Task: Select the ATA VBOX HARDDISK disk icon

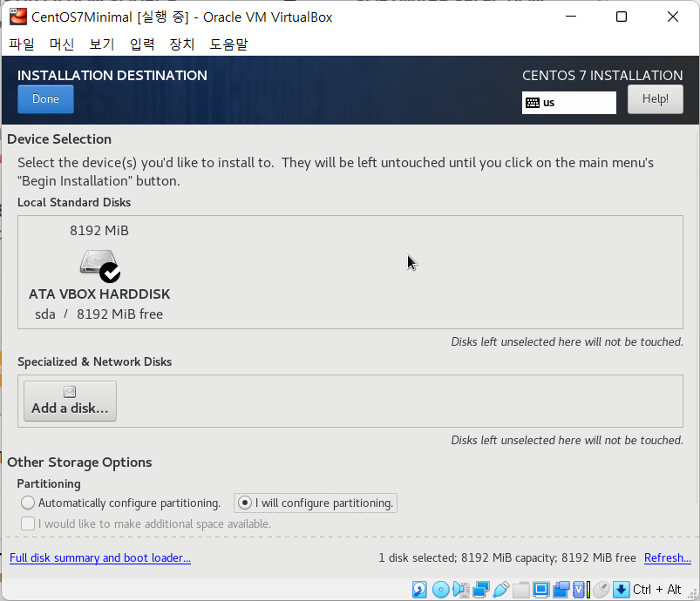Action: (100, 266)
